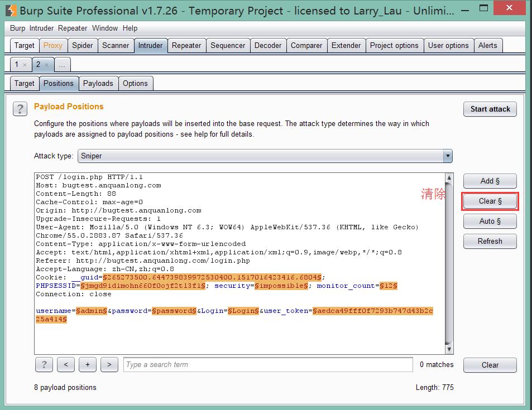Click the "8 payload positions" status text
This screenshot has height=410, width=532.
(x=65, y=388)
